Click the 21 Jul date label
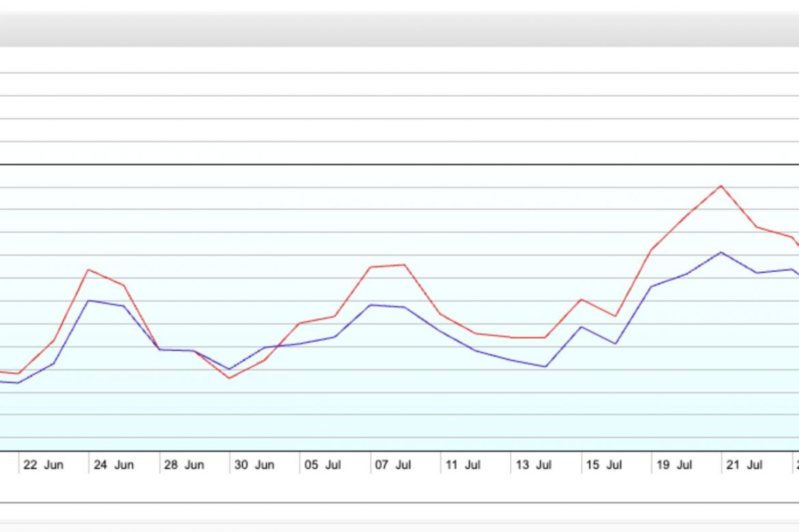 pos(744,465)
